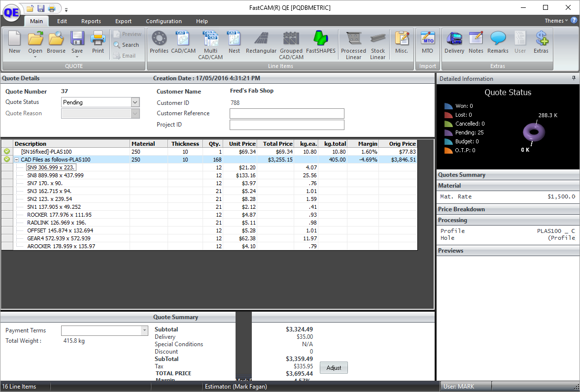Open the Nest tool
Image resolution: width=580 pixels, height=392 pixels.
click(x=234, y=42)
